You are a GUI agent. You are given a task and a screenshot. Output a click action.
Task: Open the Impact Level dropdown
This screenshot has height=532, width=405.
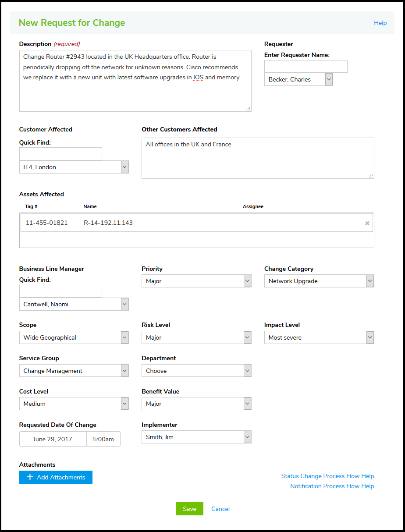tap(319, 337)
